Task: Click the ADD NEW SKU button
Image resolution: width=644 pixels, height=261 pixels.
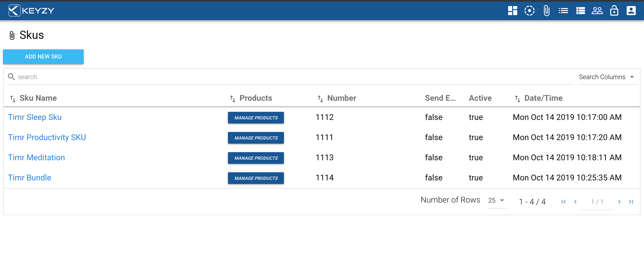Action: [x=43, y=56]
